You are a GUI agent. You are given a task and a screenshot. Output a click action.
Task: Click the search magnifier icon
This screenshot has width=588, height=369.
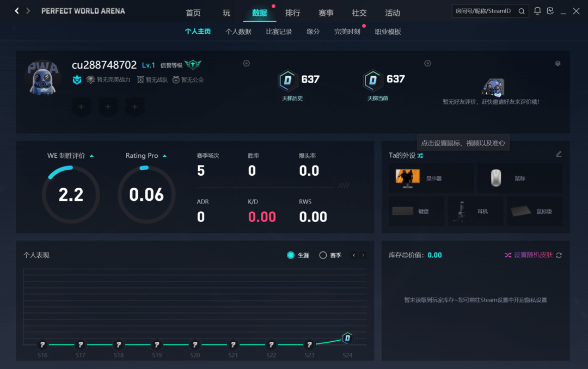tap(522, 11)
